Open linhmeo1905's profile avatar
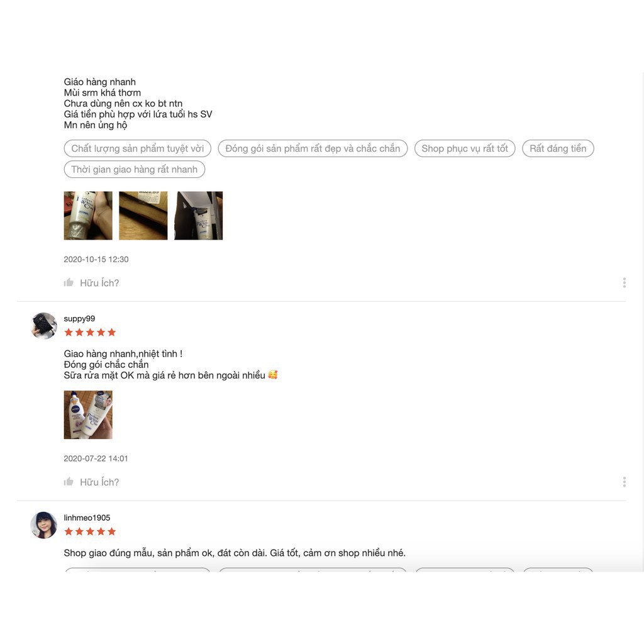Screen dimensions: 644x644 coord(44,525)
